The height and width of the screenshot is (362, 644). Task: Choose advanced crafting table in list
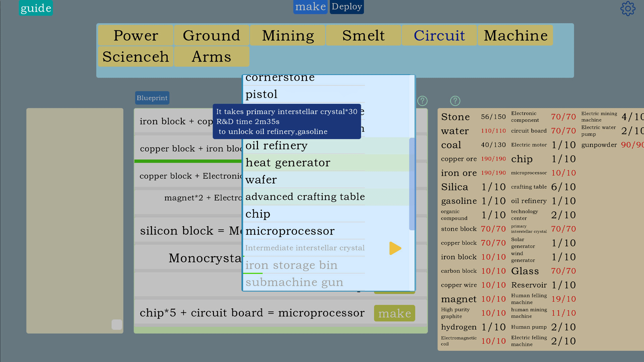click(305, 197)
